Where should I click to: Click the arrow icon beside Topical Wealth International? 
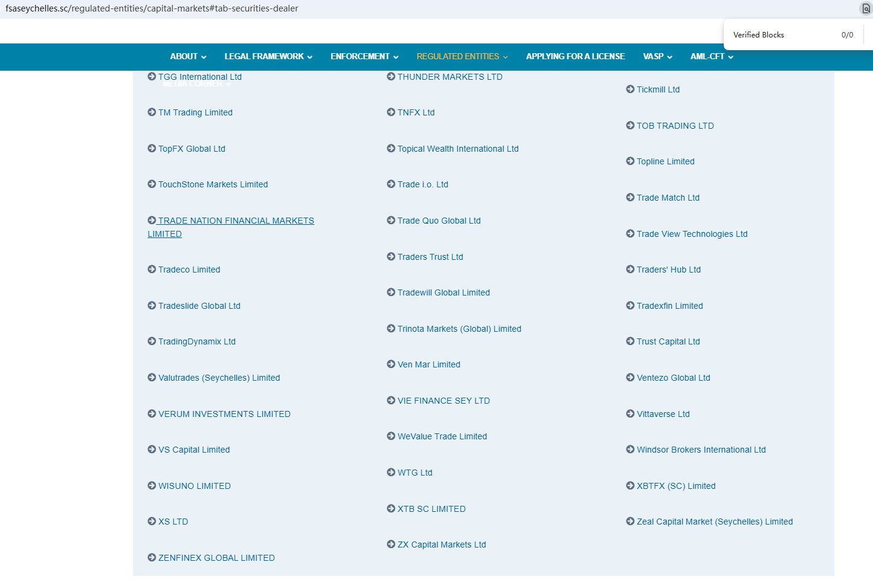[391, 148]
